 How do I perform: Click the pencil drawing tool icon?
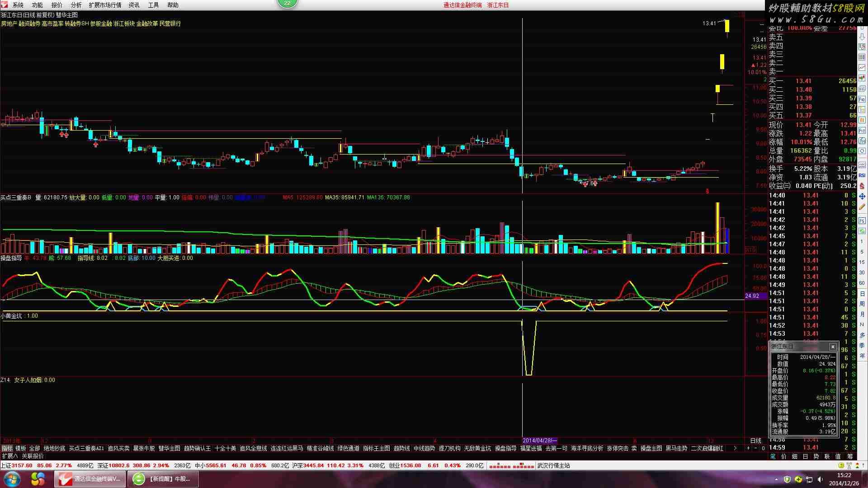pyautogui.click(x=862, y=207)
